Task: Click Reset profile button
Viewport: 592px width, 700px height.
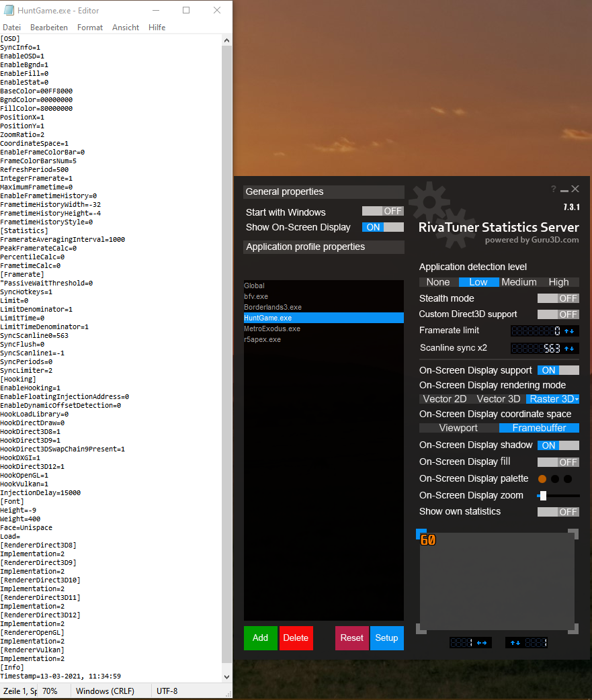Action: (352, 638)
